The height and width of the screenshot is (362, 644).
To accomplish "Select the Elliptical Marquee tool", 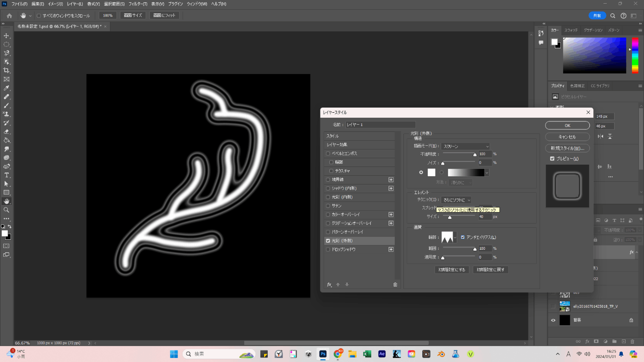I will coord(6,44).
